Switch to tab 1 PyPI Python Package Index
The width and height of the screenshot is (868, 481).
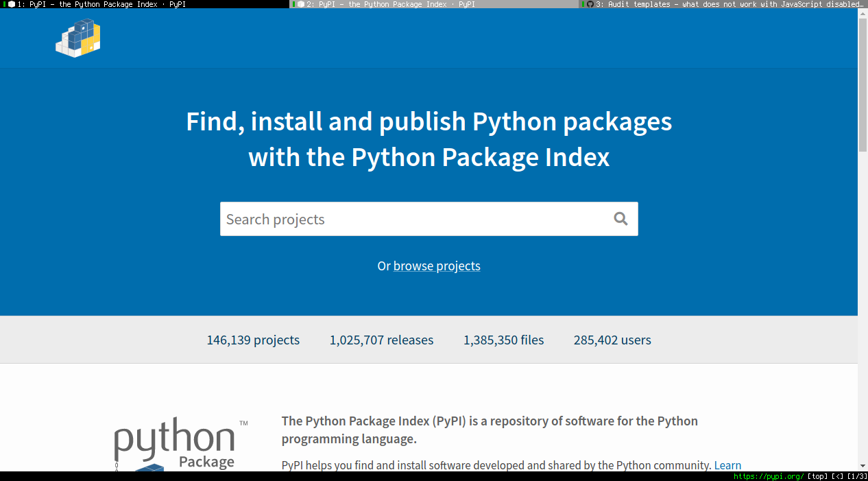(x=145, y=4)
